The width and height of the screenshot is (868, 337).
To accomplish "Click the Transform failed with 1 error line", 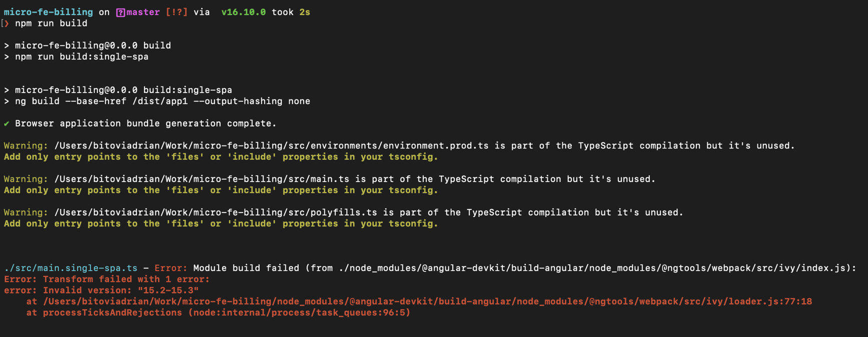I will pos(126,279).
